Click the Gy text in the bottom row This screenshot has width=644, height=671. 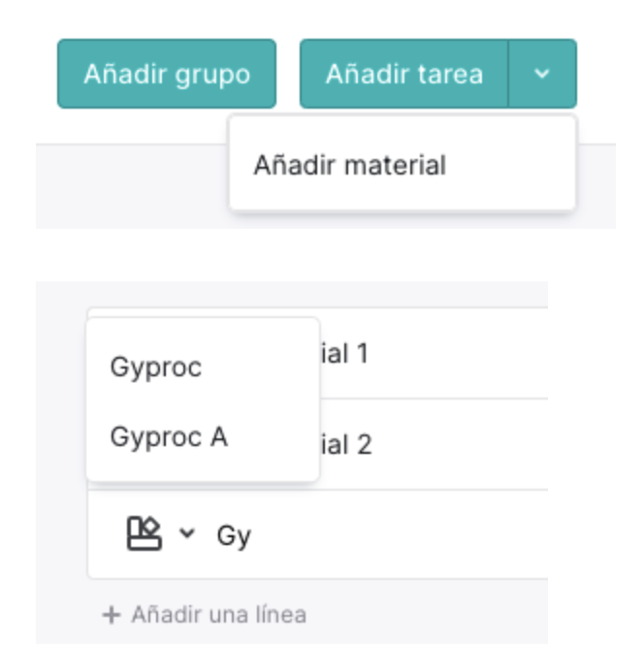click(234, 536)
